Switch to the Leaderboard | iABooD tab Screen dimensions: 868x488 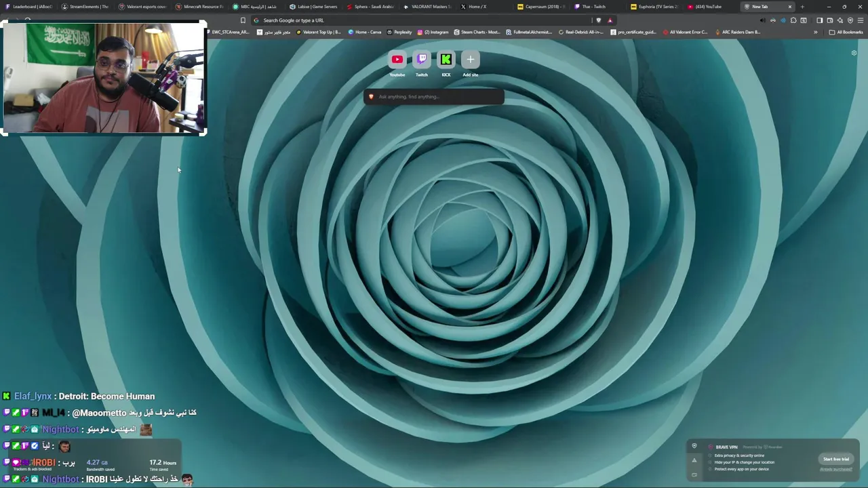pos(28,7)
